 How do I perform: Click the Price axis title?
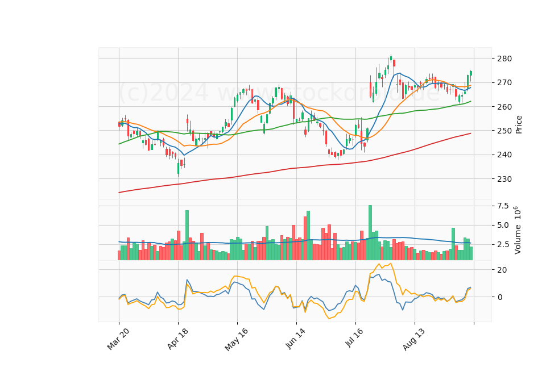tap(519, 124)
